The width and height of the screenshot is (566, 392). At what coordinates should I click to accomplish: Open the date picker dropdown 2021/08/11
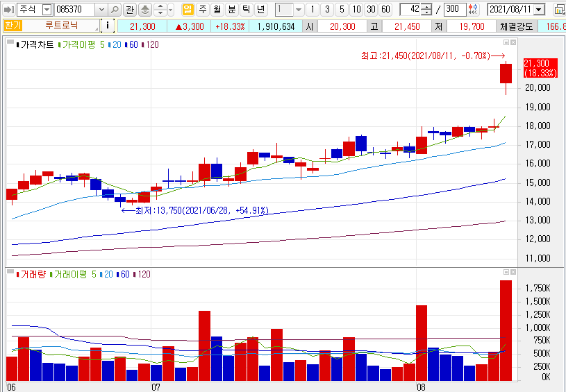(539, 10)
